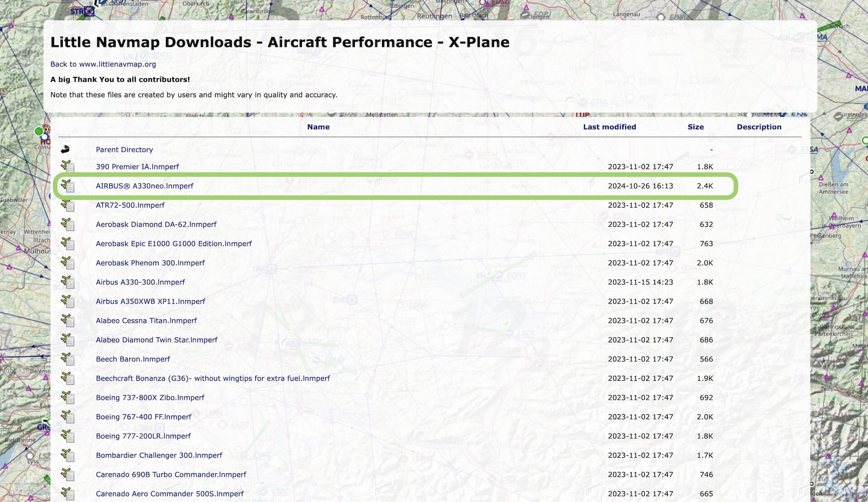
Task: Click file icon beside 390 Premier IA.lnmperf
Action: (67, 166)
